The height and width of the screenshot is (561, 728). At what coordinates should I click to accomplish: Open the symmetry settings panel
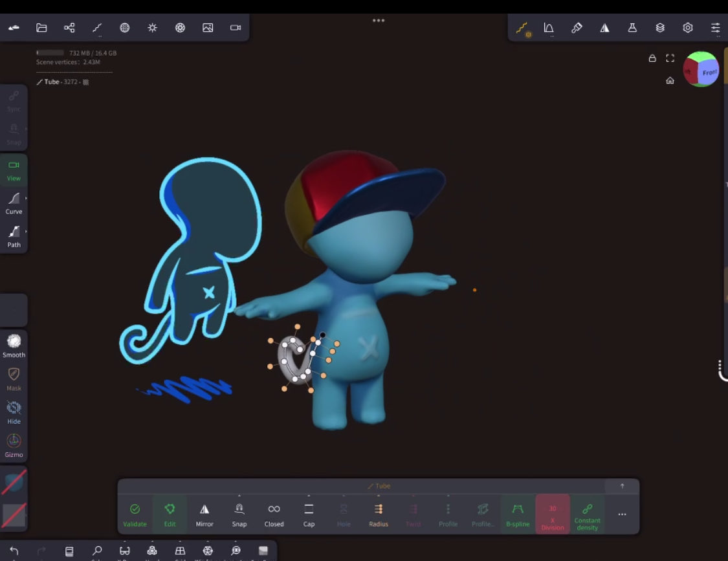coord(604,28)
